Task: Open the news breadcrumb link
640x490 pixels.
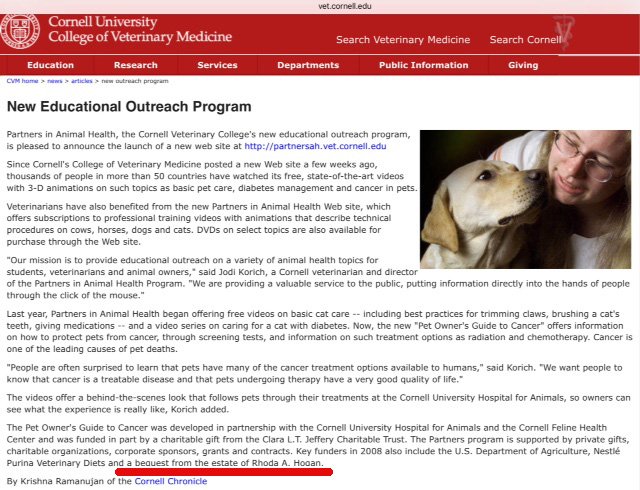Action: pos(55,81)
